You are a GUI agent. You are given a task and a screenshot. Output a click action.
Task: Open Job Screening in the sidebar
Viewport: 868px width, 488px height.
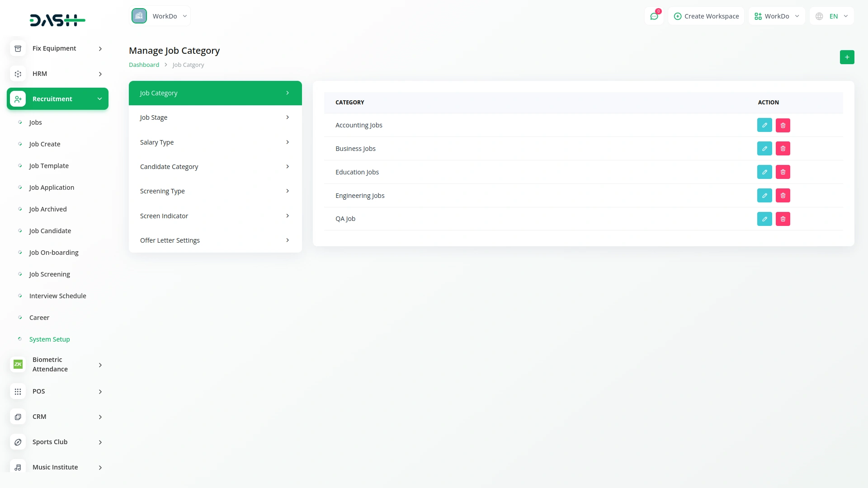[50, 274]
